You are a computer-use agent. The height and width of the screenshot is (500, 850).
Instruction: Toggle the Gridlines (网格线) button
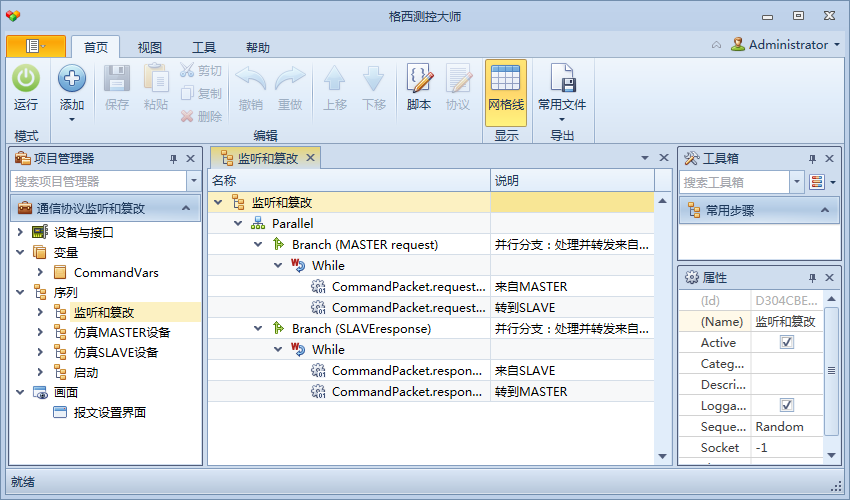click(x=505, y=79)
